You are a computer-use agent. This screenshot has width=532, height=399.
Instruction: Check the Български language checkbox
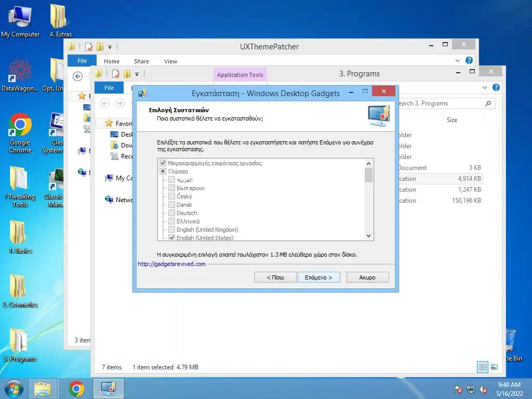pyautogui.click(x=171, y=188)
